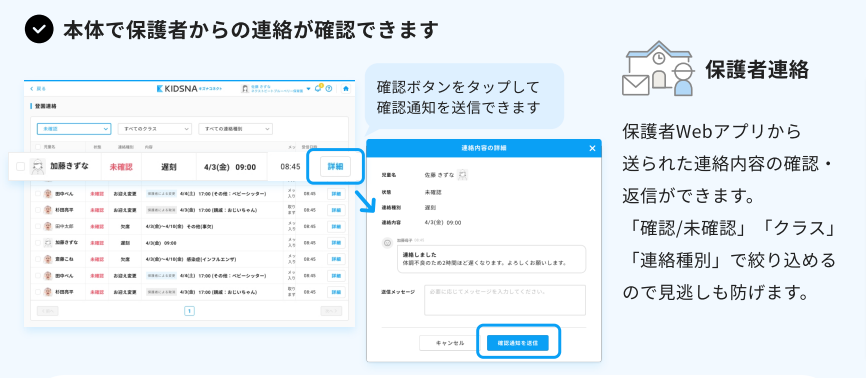
Task: Toggle the select-all checkbox in table header
Action: click(x=38, y=147)
